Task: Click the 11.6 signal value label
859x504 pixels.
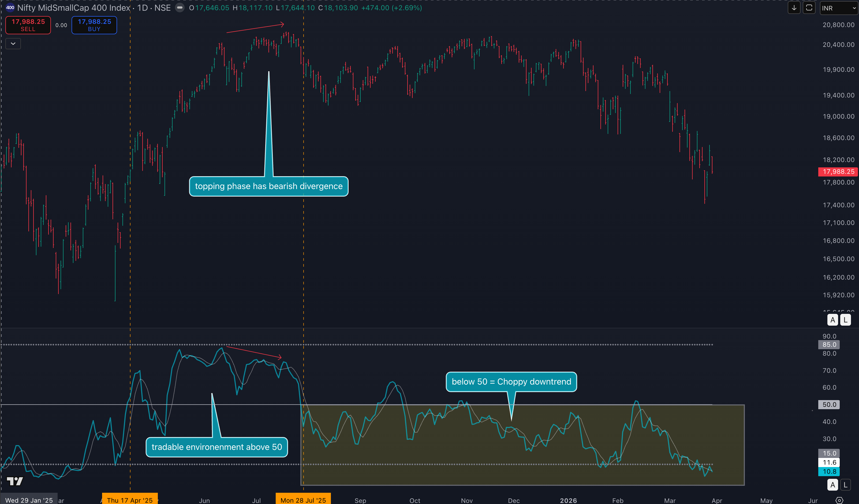Action: [829, 462]
